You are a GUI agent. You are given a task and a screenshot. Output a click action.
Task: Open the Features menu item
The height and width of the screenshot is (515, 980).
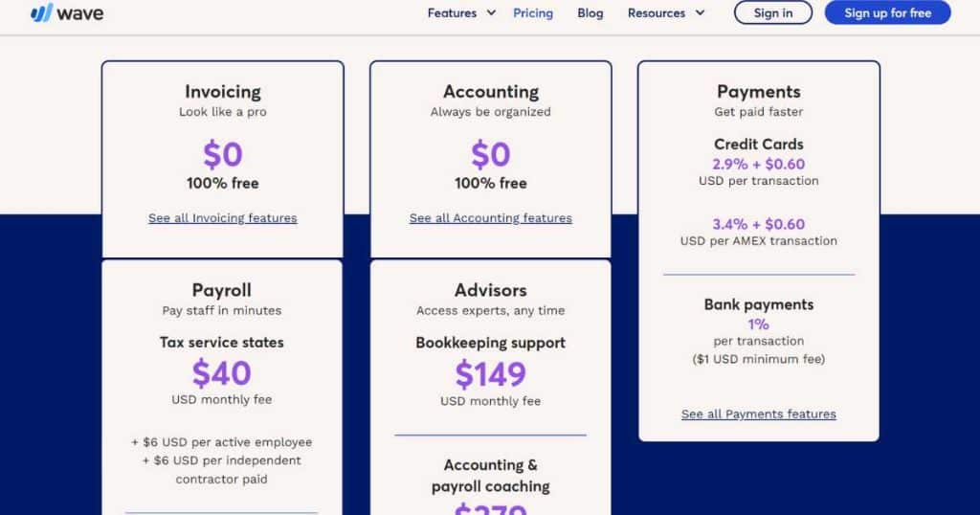tap(452, 13)
